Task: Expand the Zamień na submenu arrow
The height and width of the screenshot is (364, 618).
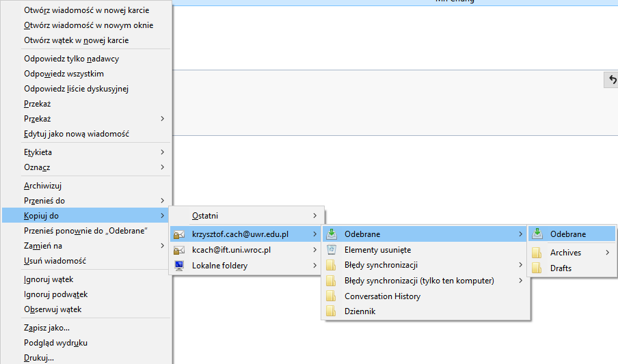Action: 162,246
